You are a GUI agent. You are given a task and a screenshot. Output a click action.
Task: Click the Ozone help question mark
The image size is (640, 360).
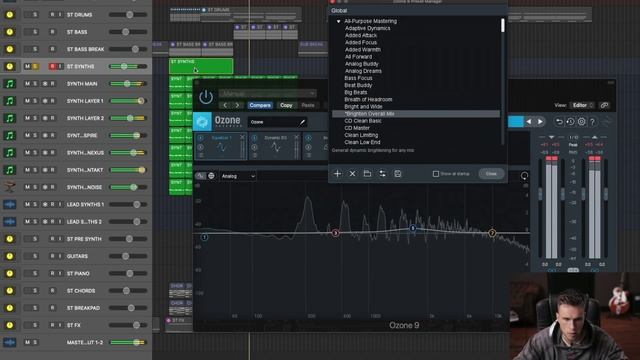point(592,122)
